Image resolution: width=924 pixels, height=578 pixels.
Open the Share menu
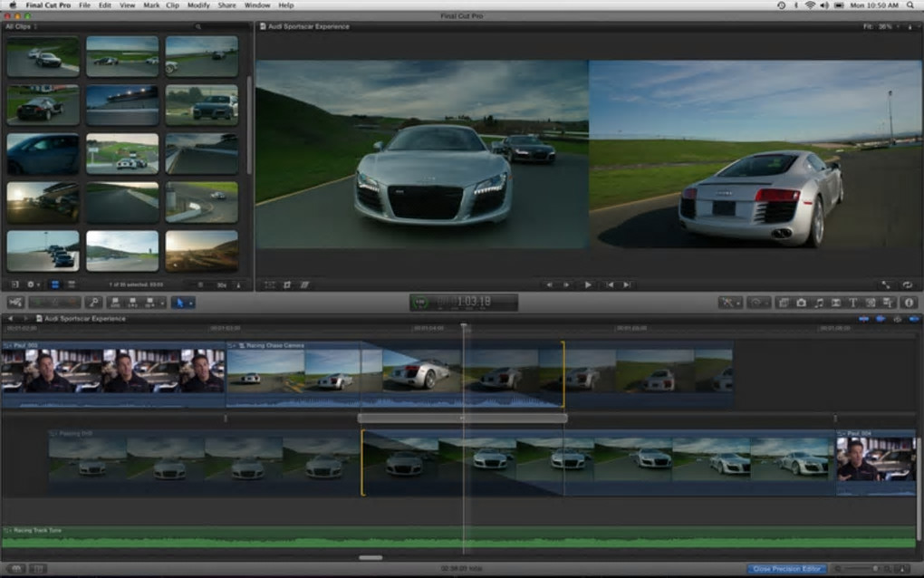pyautogui.click(x=227, y=5)
